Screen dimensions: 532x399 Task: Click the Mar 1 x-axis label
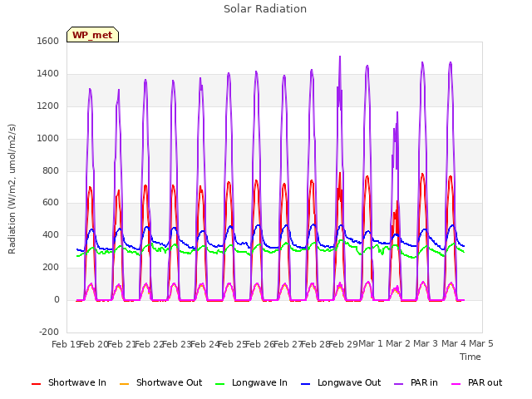(x=371, y=343)
